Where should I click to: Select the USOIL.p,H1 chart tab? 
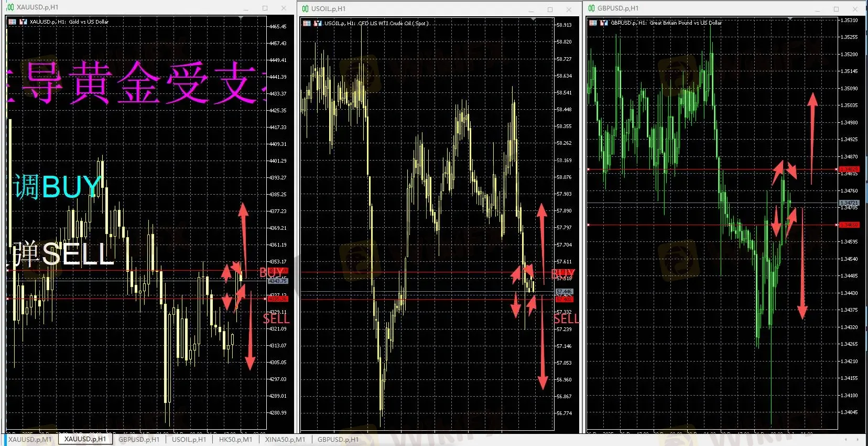point(189,440)
